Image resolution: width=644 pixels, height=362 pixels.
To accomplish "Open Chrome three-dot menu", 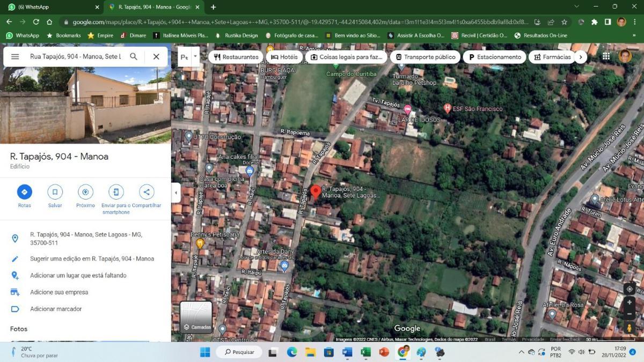I will (635, 22).
